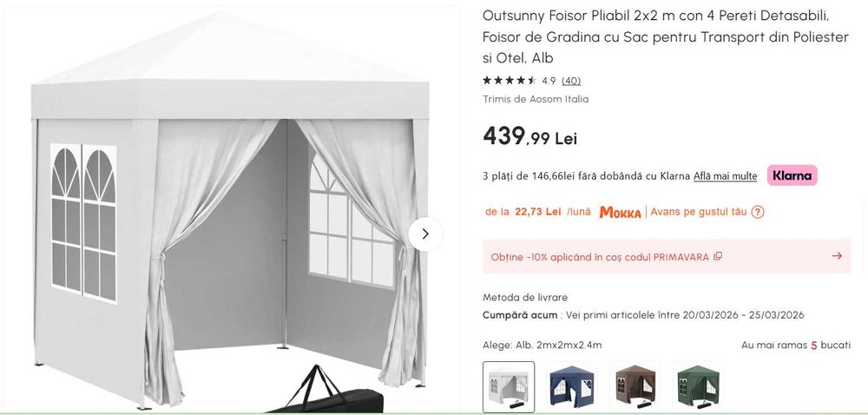The image size is (868, 415).
Task: Click the 439,99 Lei price
Action: coord(529,136)
